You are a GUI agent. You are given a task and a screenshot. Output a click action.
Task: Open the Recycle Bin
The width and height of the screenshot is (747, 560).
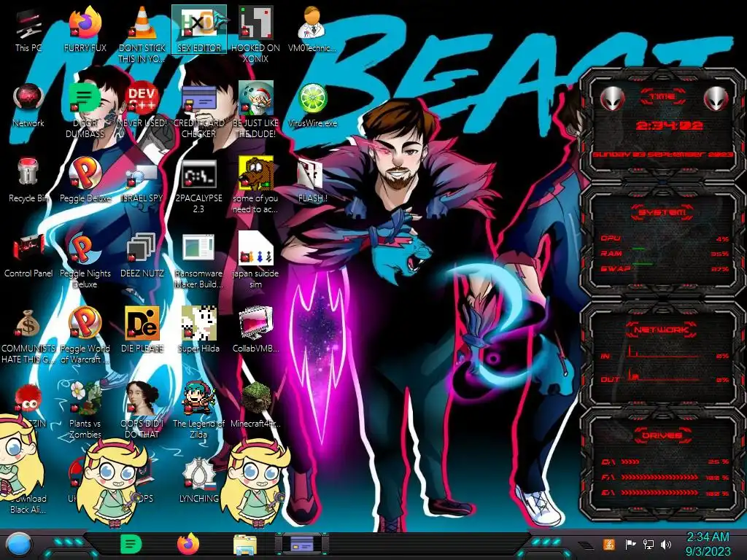[x=28, y=181]
